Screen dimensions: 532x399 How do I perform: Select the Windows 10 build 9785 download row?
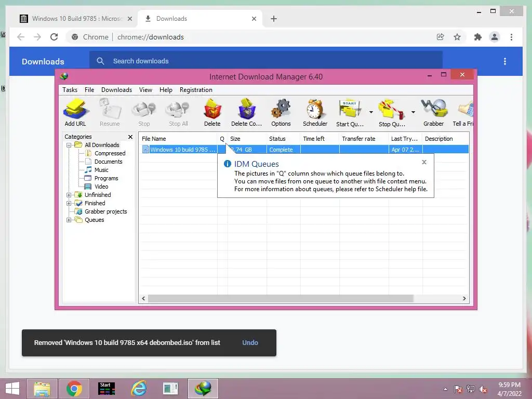click(x=304, y=150)
